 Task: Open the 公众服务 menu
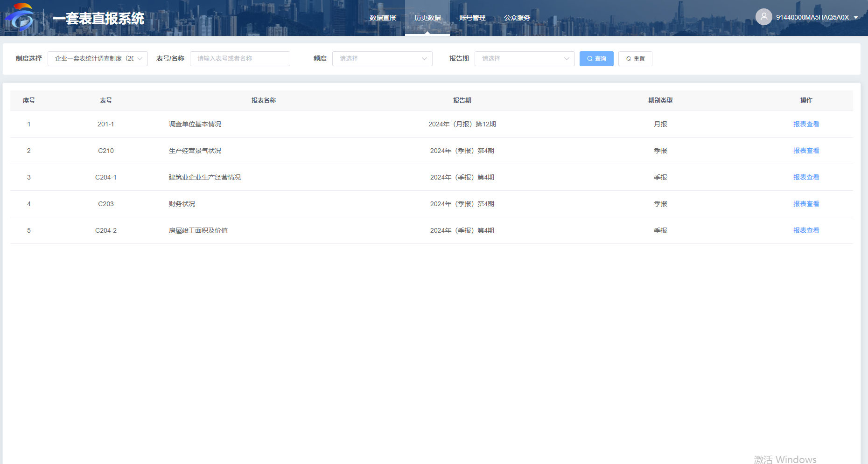[517, 18]
